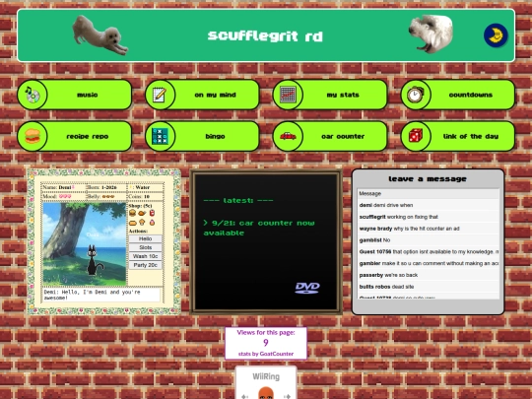Click the Party 20c button
This screenshot has width=532, height=399.
click(145, 265)
